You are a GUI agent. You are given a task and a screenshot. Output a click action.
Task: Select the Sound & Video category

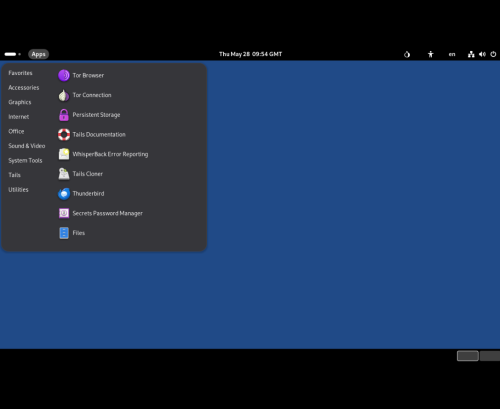pos(27,146)
